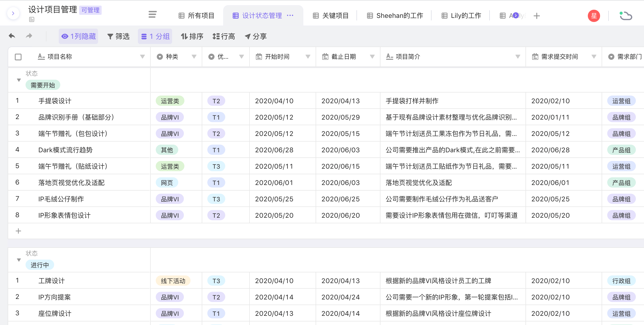
Task: Click the 进行中 status tag
Action: coord(40,265)
